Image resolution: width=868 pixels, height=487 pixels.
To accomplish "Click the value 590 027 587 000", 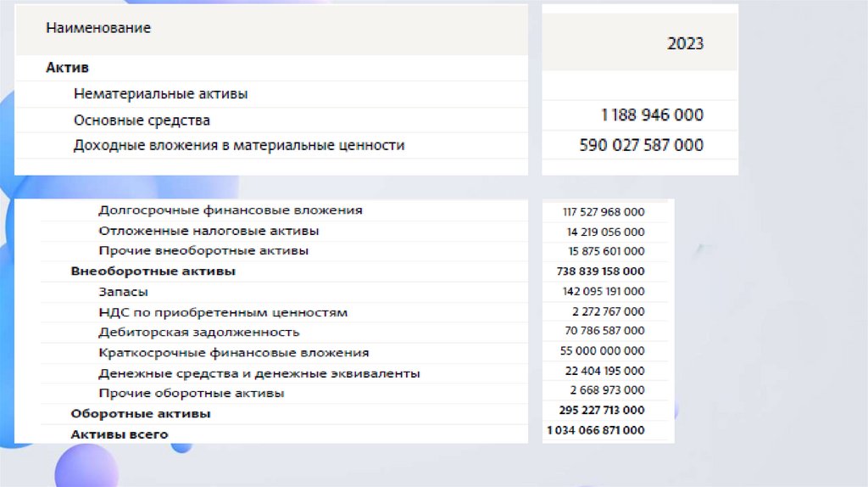I will tap(642, 145).
